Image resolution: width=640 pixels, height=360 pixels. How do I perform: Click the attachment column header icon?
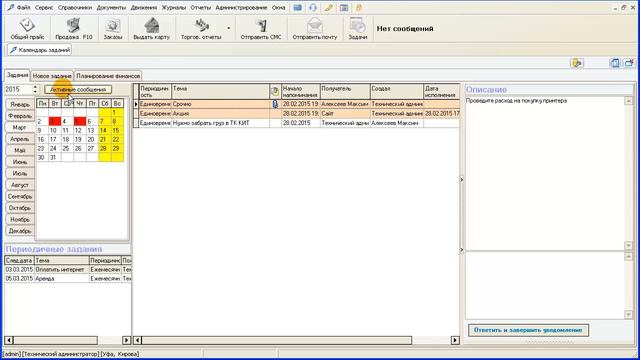click(x=275, y=91)
